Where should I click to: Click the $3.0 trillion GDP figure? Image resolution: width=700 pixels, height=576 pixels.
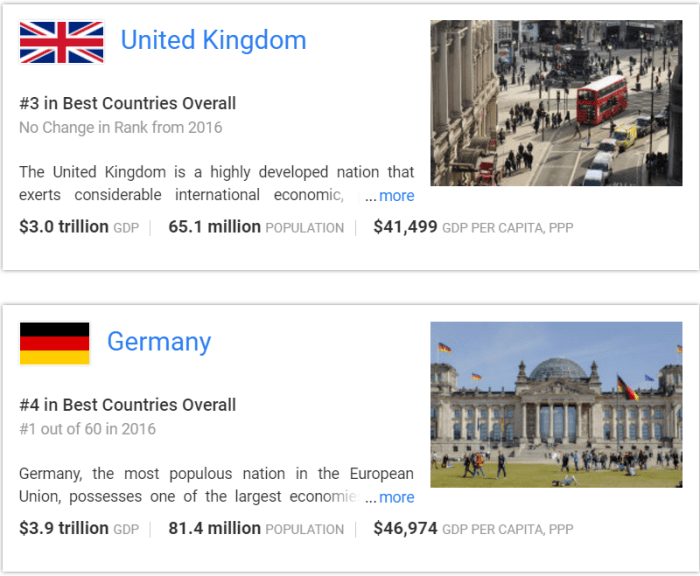pos(64,227)
